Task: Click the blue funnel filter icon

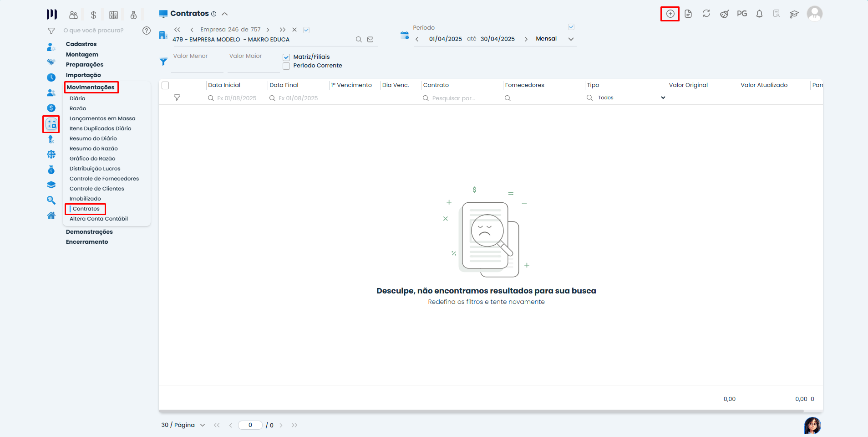Action: coord(163,62)
